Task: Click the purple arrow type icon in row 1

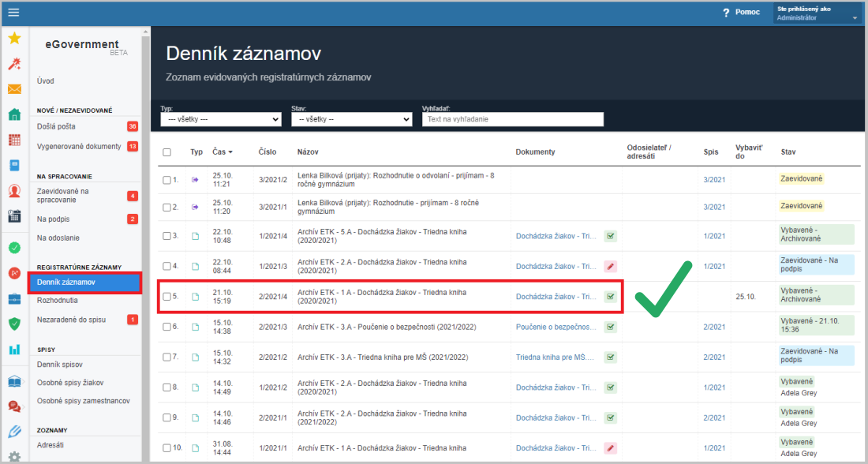Action: tap(195, 180)
